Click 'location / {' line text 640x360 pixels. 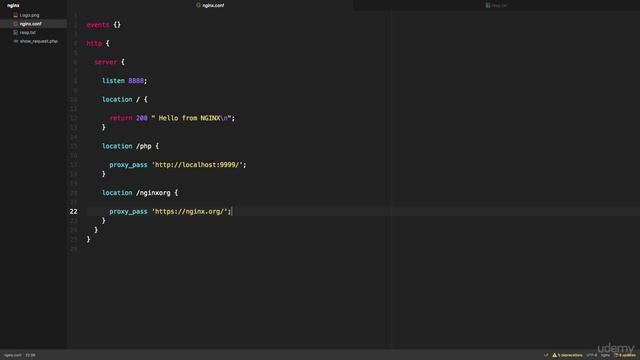pyautogui.click(x=125, y=100)
